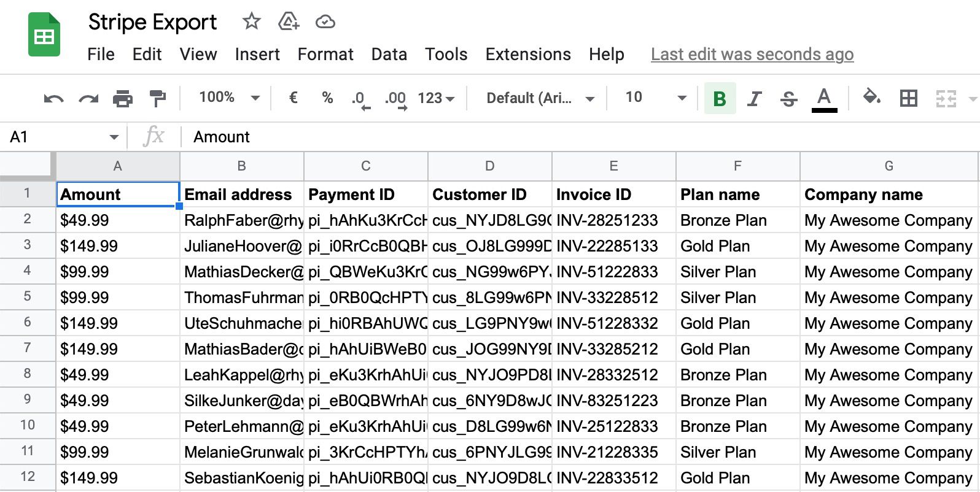Click the format as percent button
The width and height of the screenshot is (980, 492).
point(327,98)
